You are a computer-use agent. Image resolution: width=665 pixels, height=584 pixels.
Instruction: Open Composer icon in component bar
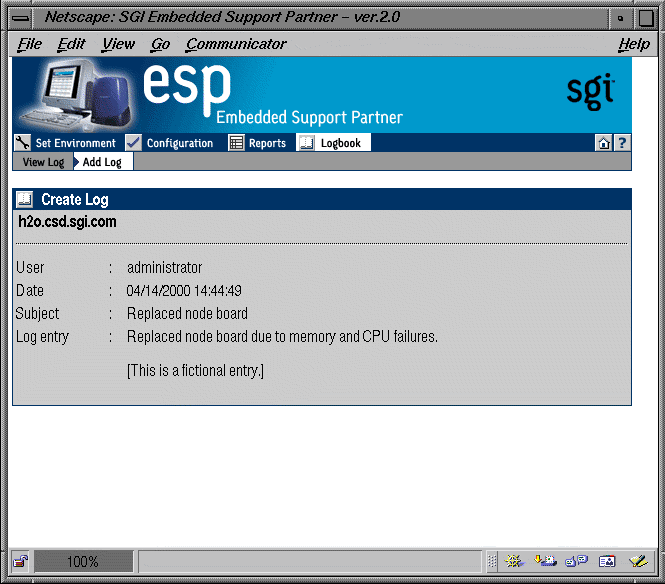pyautogui.click(x=638, y=562)
